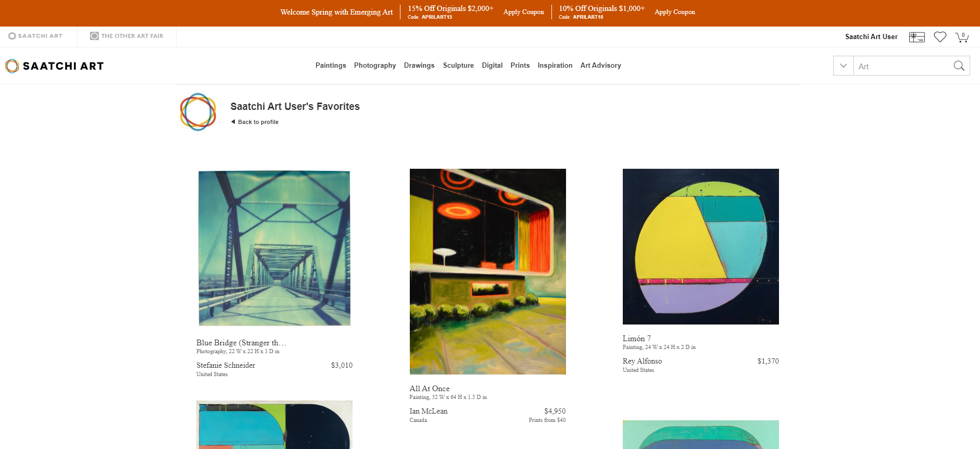Open the Paintings menu
The height and width of the screenshot is (449, 980).
point(331,65)
